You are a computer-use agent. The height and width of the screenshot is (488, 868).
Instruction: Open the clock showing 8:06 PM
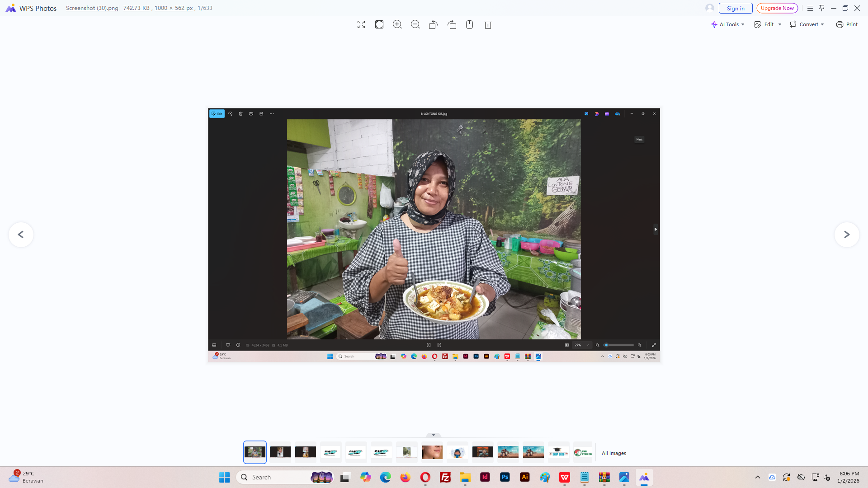pyautogui.click(x=848, y=477)
